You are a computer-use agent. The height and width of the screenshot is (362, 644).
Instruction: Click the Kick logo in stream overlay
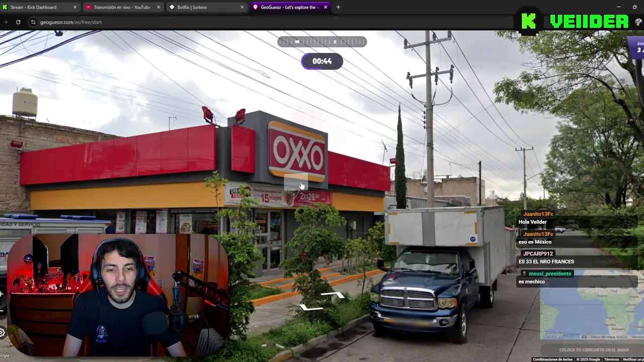(x=528, y=22)
